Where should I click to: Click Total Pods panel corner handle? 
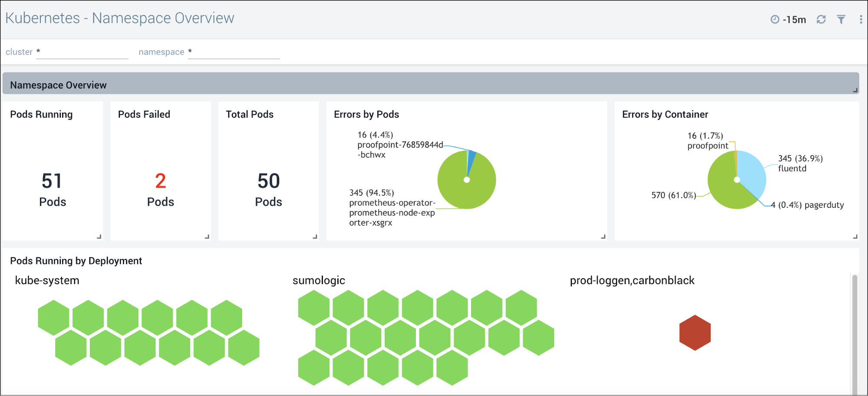[315, 236]
